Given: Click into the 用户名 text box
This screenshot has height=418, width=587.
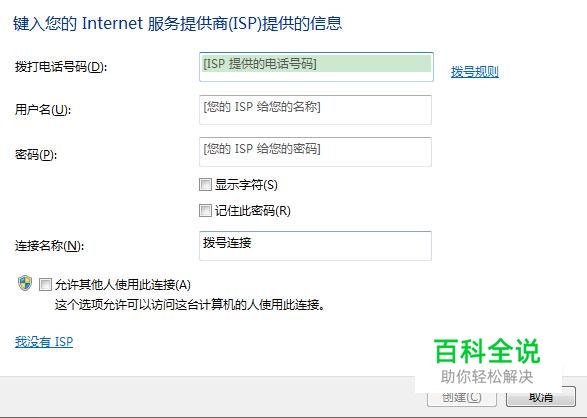Looking at the screenshot, I should (x=315, y=110).
